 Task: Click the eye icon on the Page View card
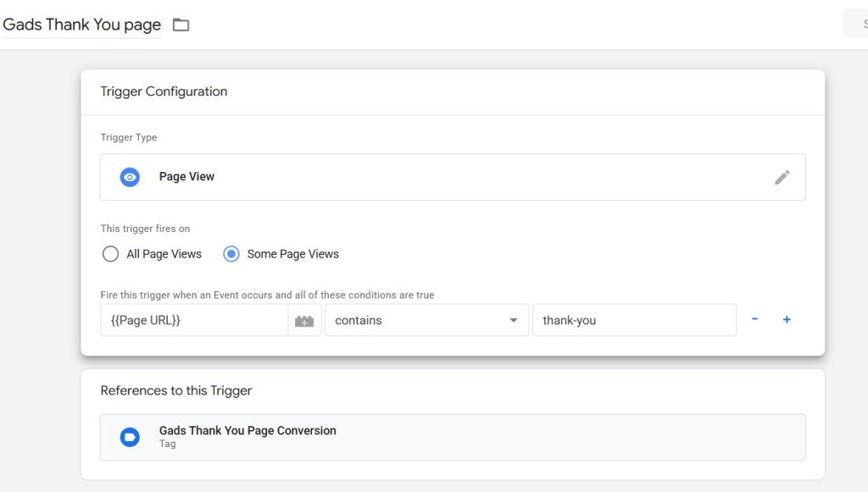pos(129,176)
